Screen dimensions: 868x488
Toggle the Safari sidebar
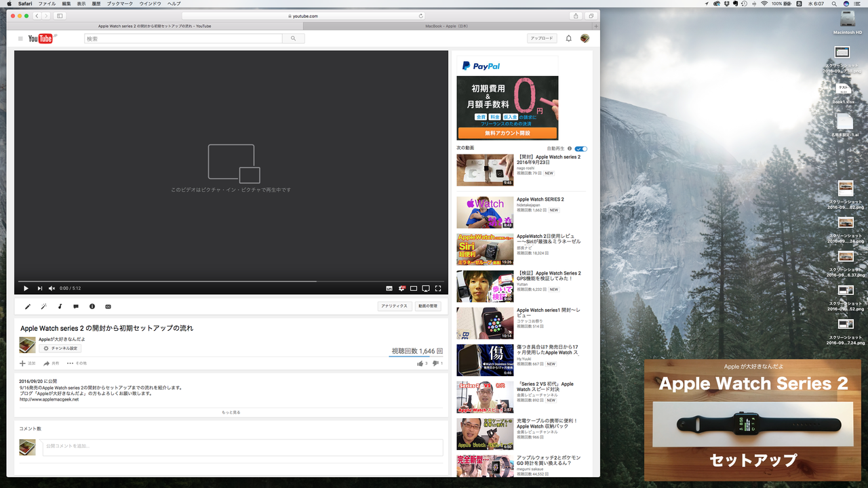pos(60,16)
